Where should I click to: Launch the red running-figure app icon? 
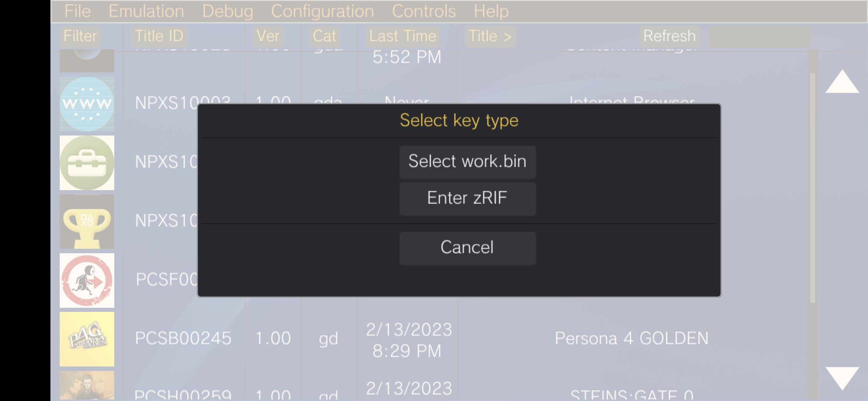87,280
